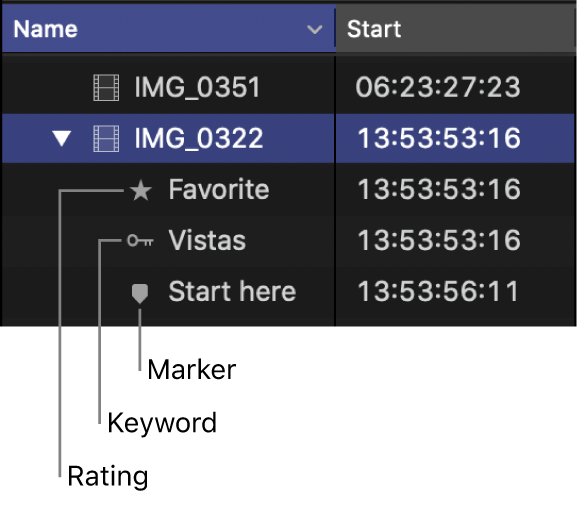Click the Start here marker icon
The height and width of the screenshot is (506, 578).
140,293
